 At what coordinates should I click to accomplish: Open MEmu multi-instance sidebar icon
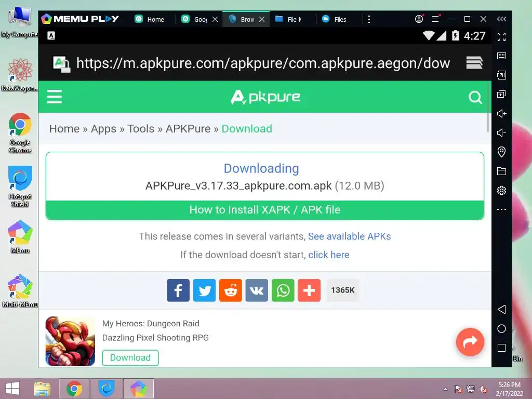[x=501, y=94]
